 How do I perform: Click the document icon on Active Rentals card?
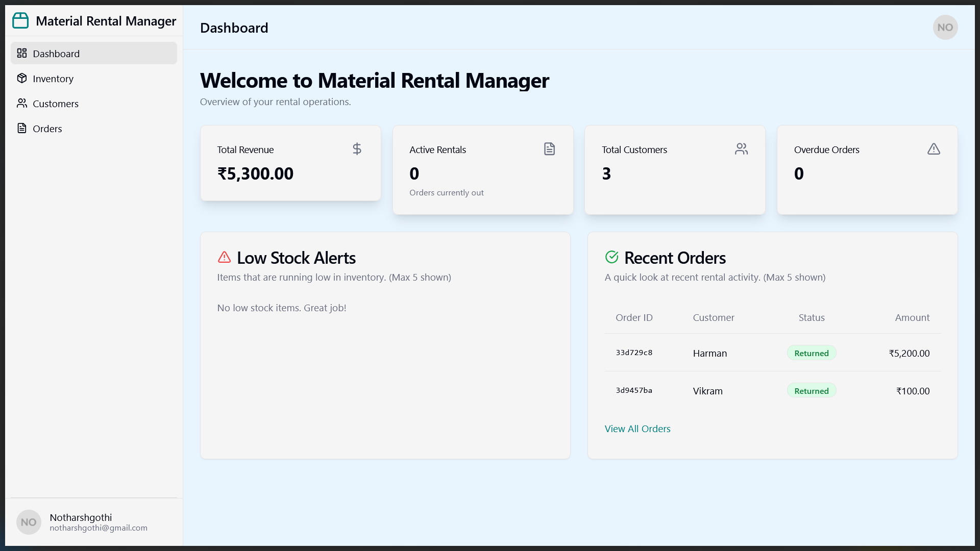pyautogui.click(x=549, y=149)
